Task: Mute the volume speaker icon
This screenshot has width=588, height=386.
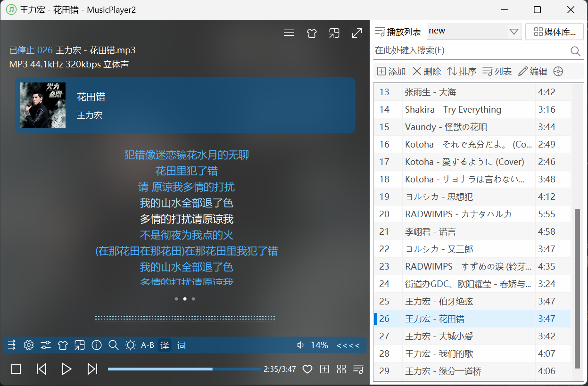Action: click(300, 345)
